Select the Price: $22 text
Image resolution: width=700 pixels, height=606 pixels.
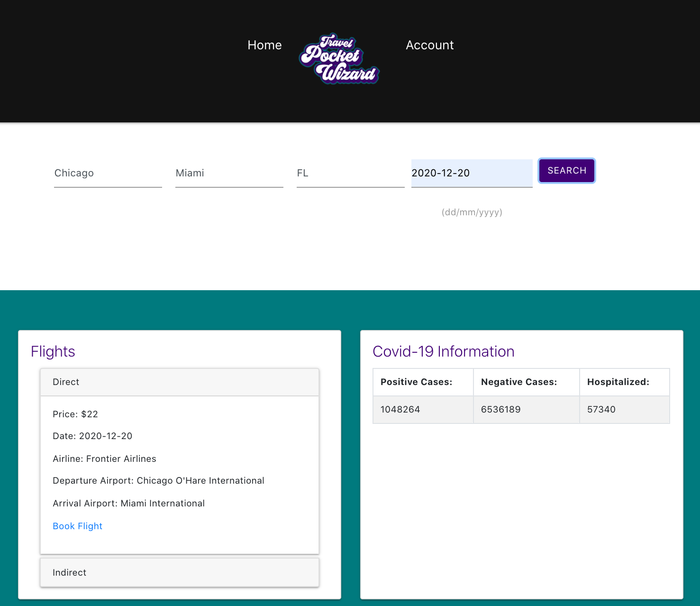tap(75, 414)
